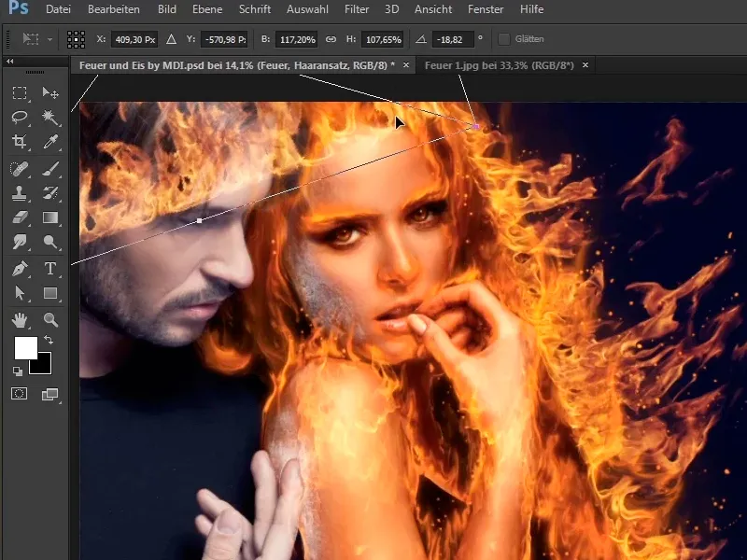Select the Smudge tool
The width and height of the screenshot is (747, 560).
(20, 242)
